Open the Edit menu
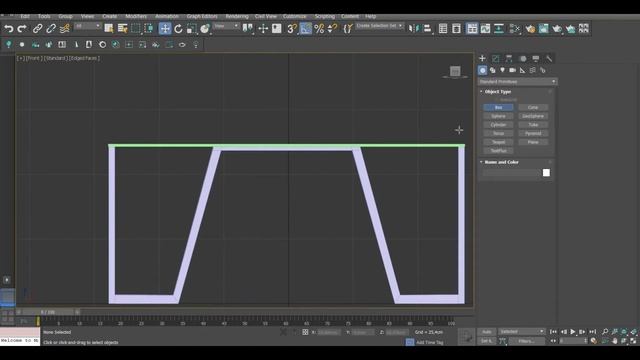 coord(25,16)
